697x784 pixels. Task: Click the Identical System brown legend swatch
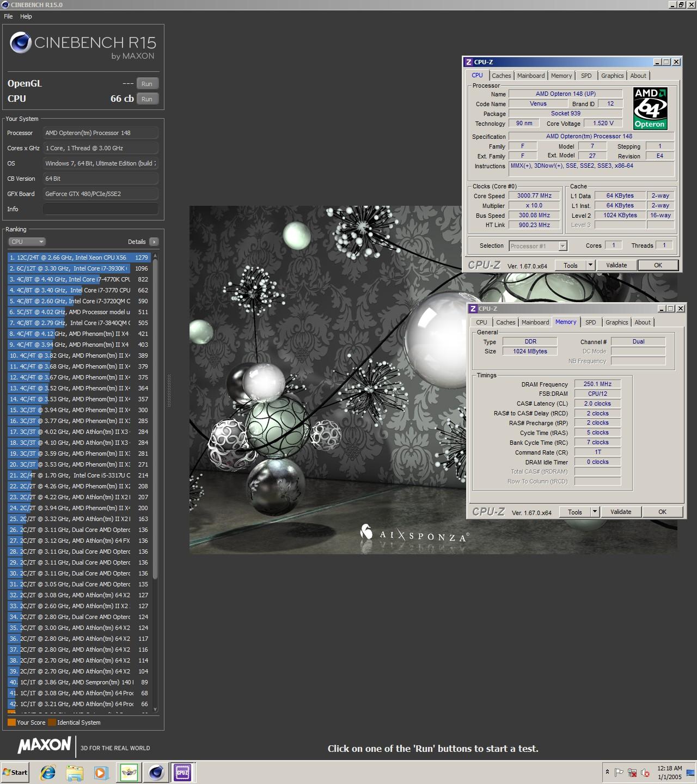tap(52, 722)
